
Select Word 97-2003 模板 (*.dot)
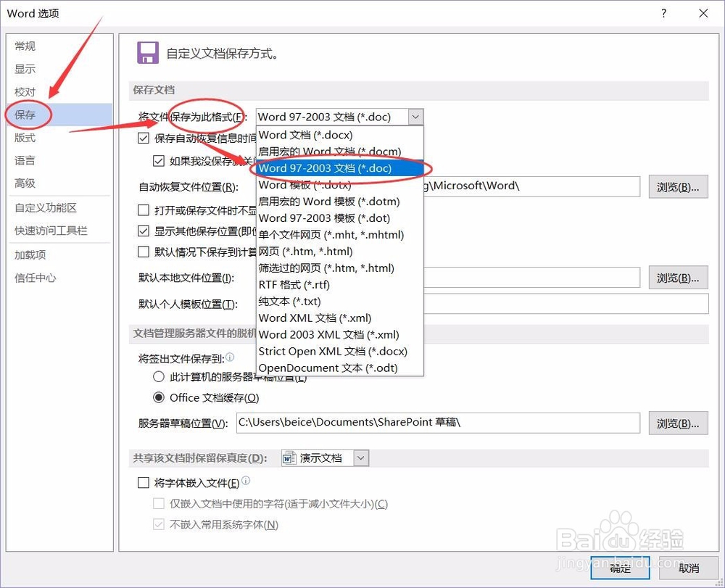point(340,218)
